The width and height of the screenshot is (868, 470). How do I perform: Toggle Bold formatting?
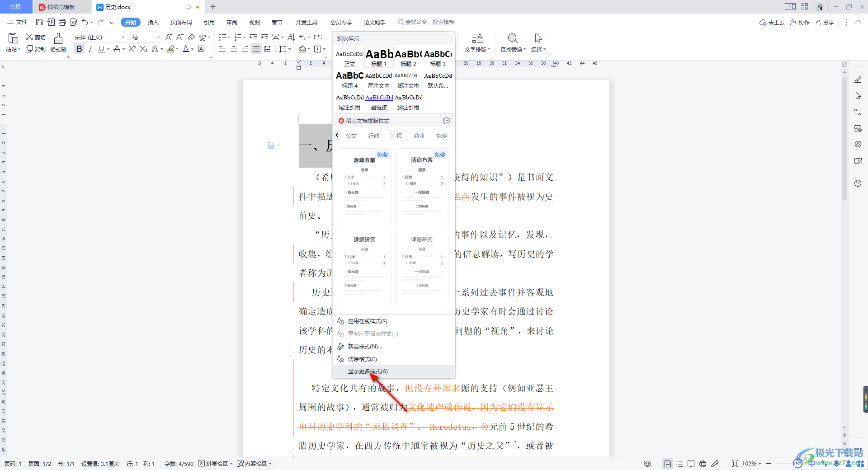pyautogui.click(x=79, y=49)
